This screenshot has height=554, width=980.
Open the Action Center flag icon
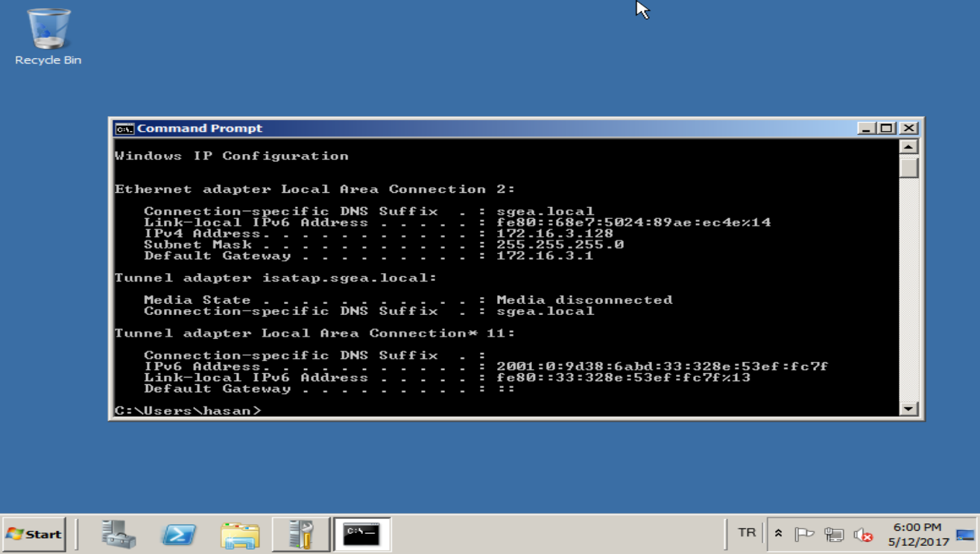click(804, 534)
